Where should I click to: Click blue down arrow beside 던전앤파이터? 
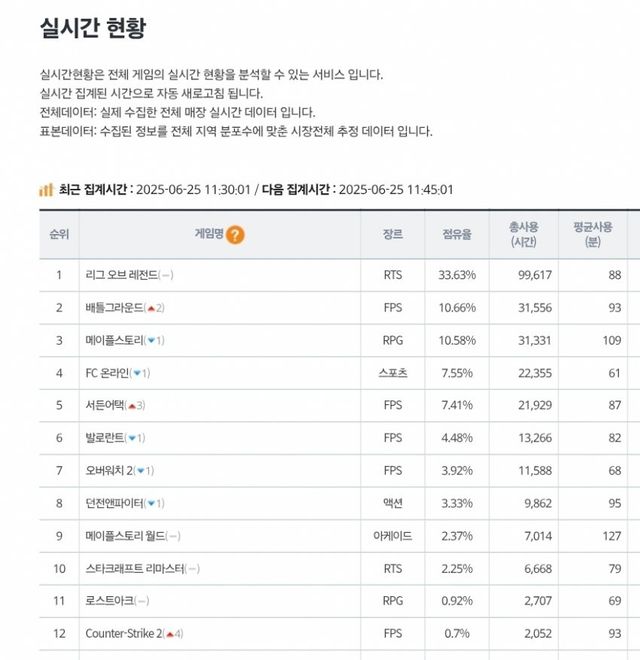(x=150, y=503)
